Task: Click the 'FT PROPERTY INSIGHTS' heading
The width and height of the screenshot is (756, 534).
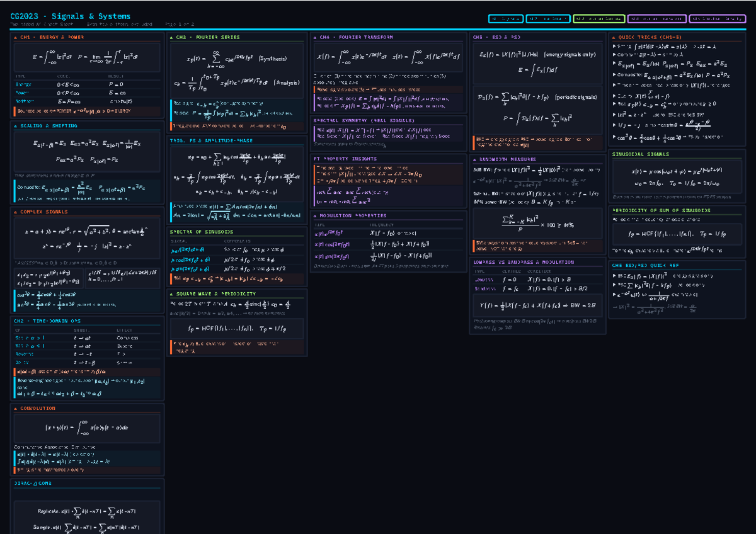Action: pyautogui.click(x=344, y=159)
